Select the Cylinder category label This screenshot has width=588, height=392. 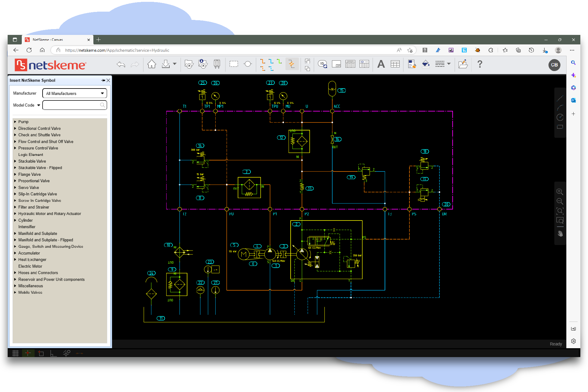[x=25, y=220]
